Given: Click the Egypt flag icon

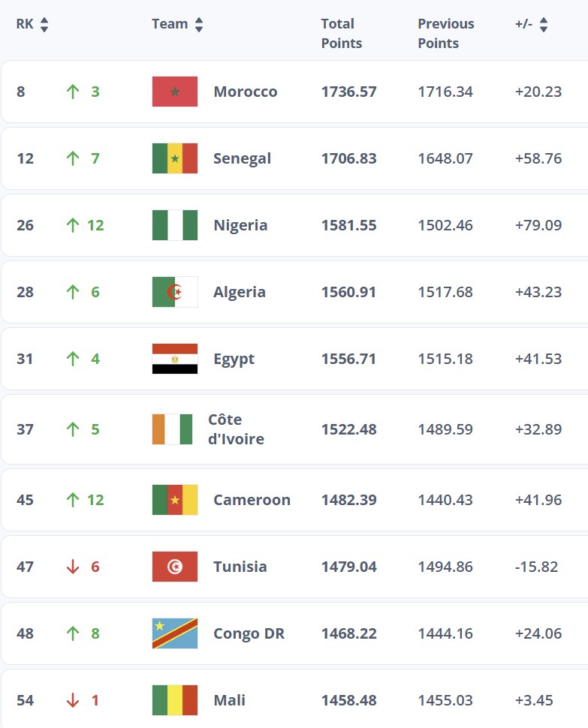Looking at the screenshot, I should 175,359.
